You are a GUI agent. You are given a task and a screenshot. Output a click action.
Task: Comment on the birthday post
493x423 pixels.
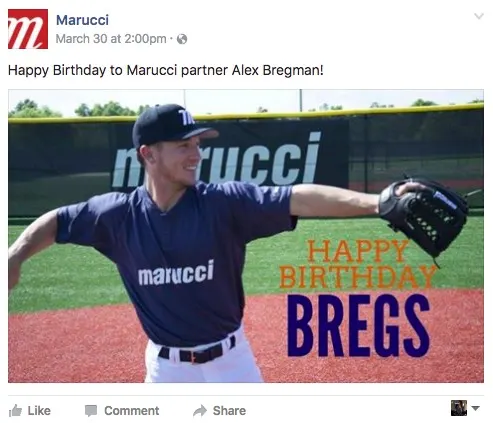(x=122, y=411)
